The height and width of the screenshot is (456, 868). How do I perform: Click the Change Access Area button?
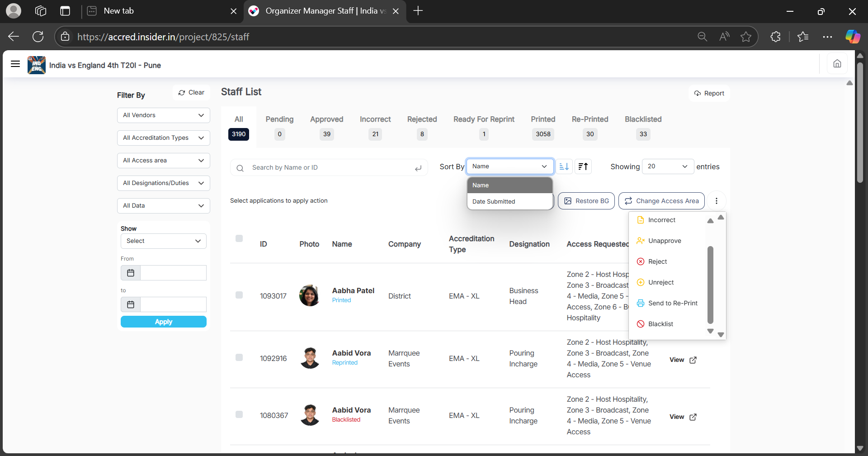(x=661, y=201)
